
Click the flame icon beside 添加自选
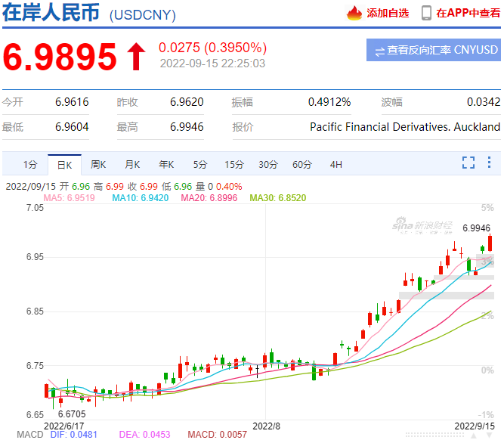coord(354,13)
